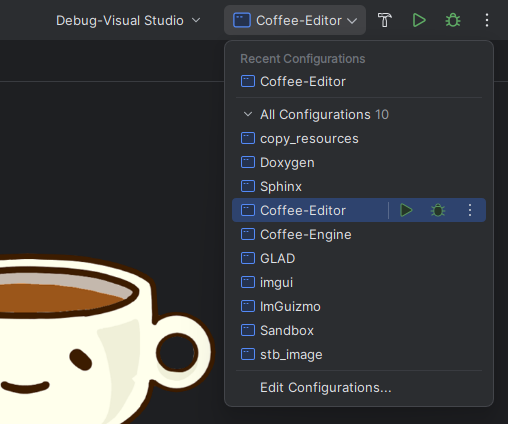Pick the Sphinx configuration
The image size is (508, 424).
359,186
